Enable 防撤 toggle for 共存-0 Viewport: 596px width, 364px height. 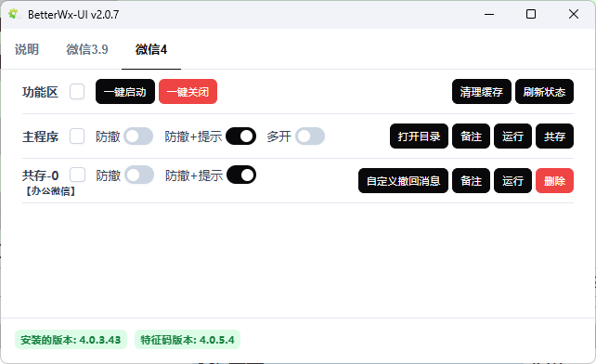click(x=139, y=175)
